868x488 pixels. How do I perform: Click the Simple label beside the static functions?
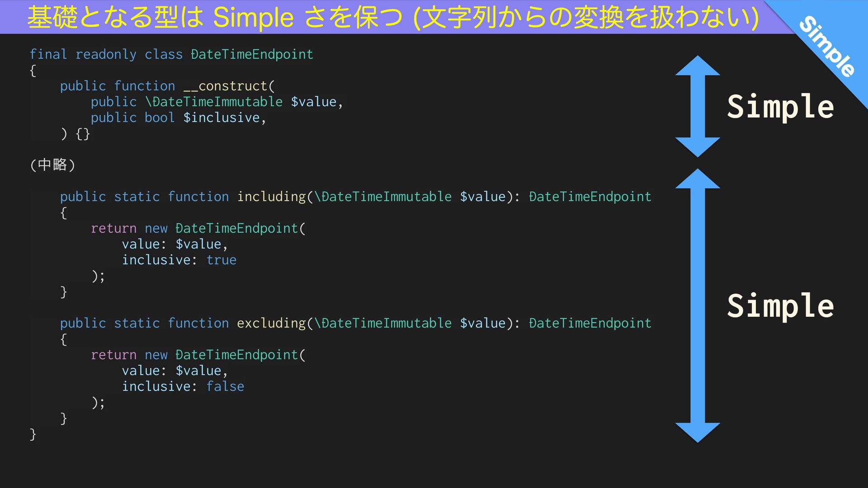(780, 306)
